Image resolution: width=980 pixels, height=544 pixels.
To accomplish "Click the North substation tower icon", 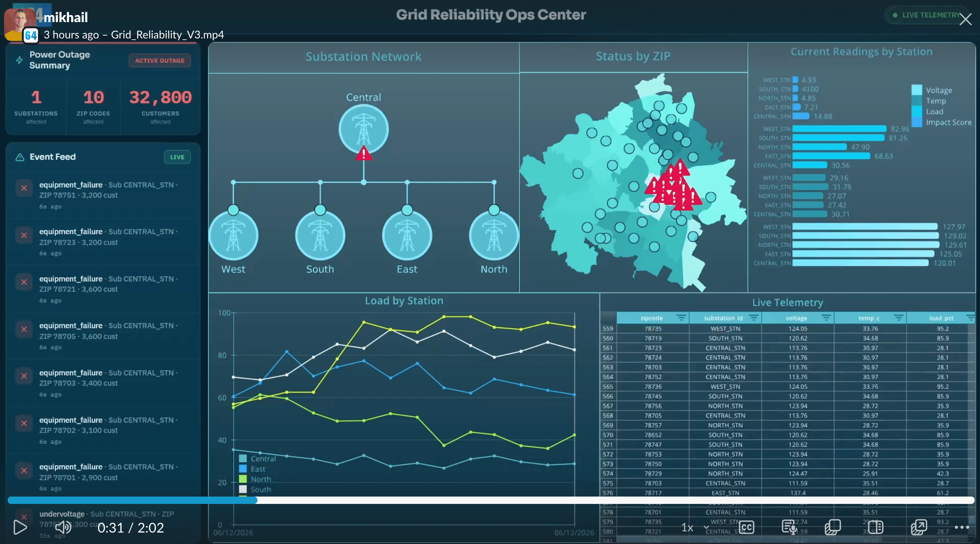I will (x=494, y=236).
